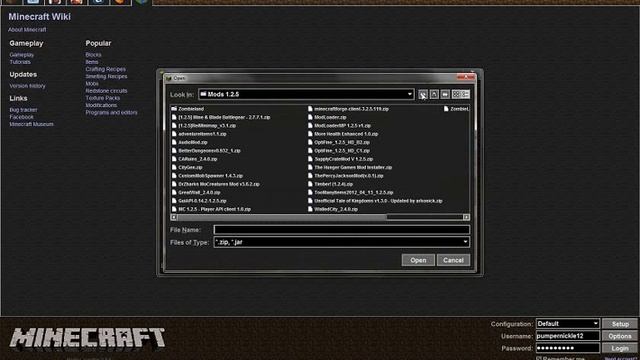Select minecraftforge-client zip file

pyautogui.click(x=348, y=109)
